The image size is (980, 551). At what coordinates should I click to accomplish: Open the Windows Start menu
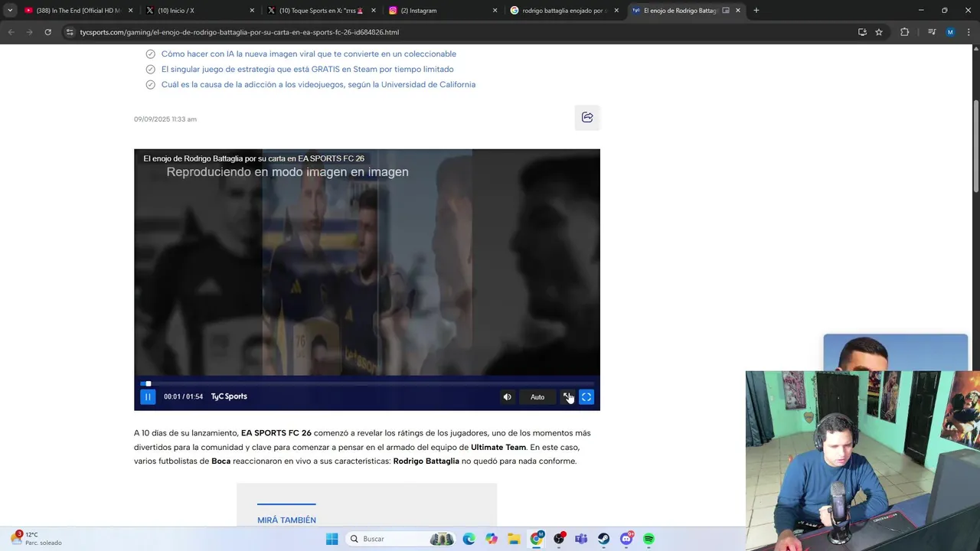(332, 539)
